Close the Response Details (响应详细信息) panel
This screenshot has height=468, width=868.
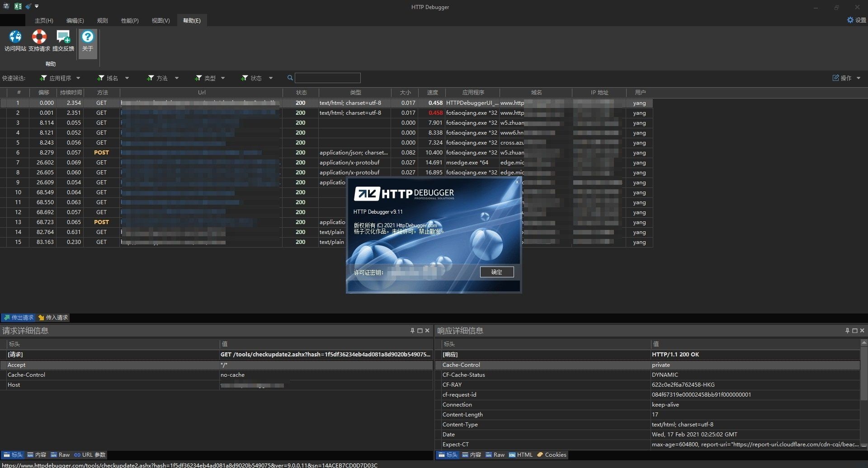pyautogui.click(x=862, y=331)
